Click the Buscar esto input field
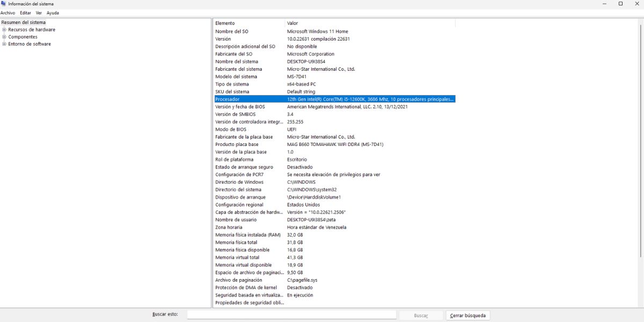 pyautogui.click(x=291, y=315)
